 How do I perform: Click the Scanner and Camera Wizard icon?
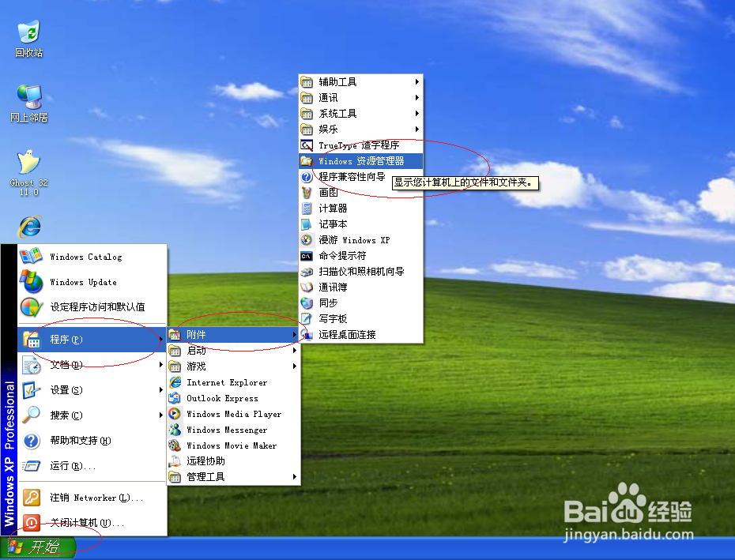[x=307, y=272]
